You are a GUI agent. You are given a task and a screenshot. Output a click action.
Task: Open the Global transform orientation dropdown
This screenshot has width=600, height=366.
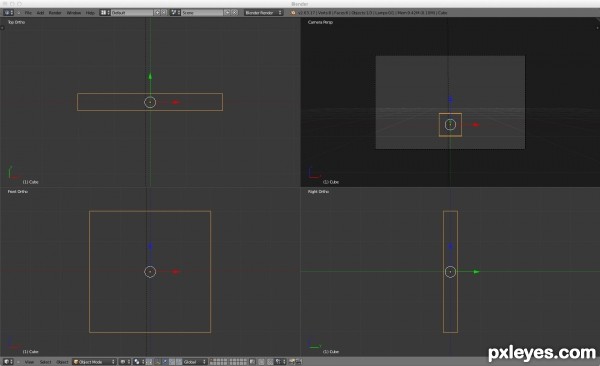(x=195, y=362)
